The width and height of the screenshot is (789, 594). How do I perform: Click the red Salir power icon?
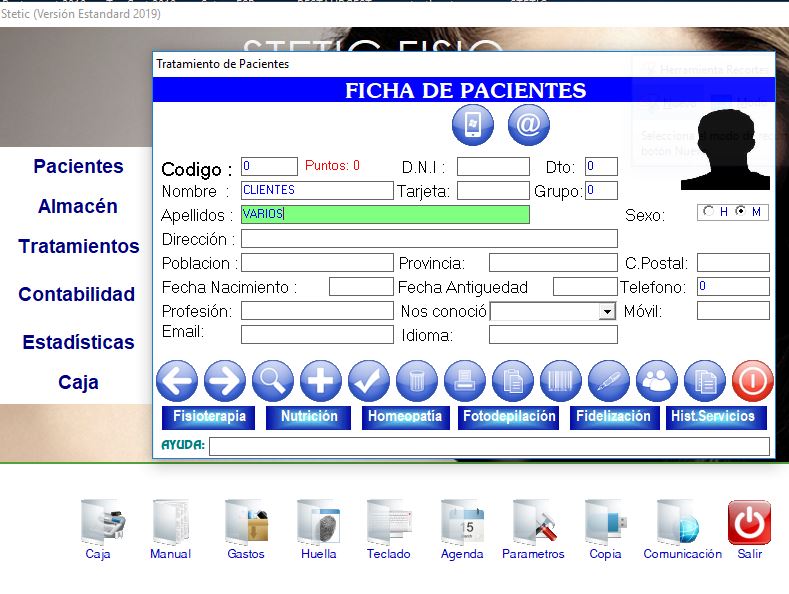(x=749, y=523)
